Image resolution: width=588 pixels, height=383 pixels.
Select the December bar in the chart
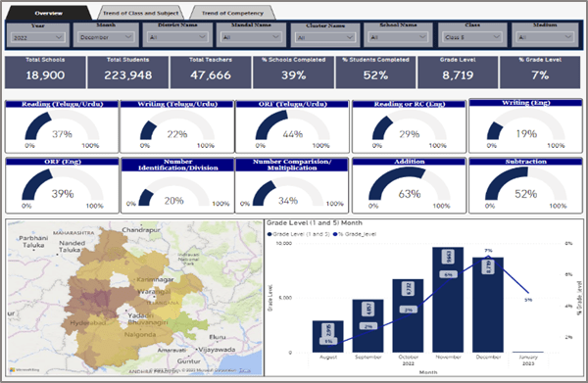488,305
